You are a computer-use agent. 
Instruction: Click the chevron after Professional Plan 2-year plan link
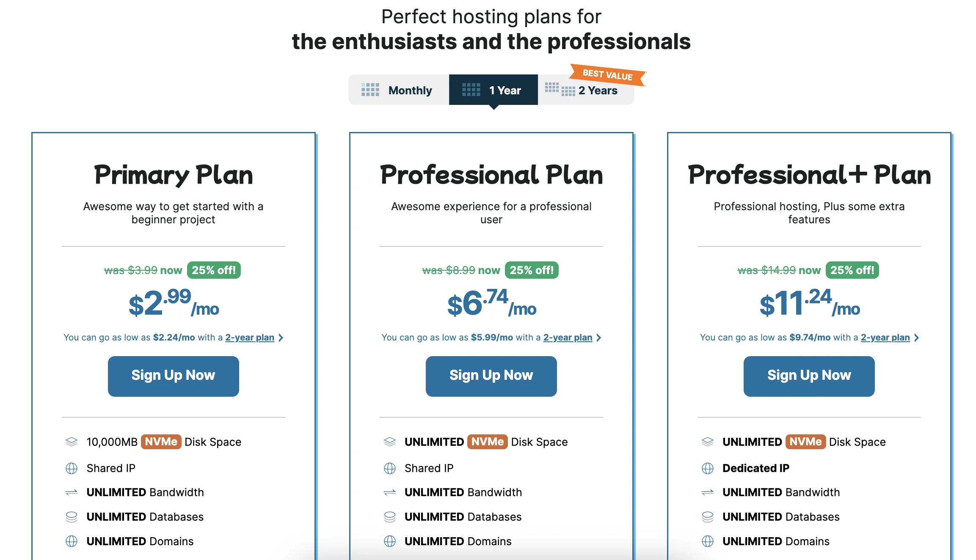click(598, 338)
